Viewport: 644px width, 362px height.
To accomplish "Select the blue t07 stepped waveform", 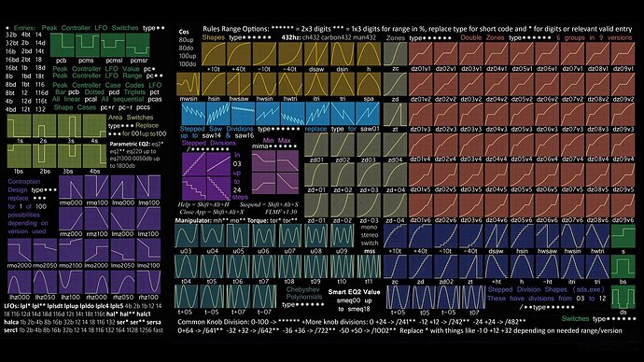I will (x=474, y=297).
